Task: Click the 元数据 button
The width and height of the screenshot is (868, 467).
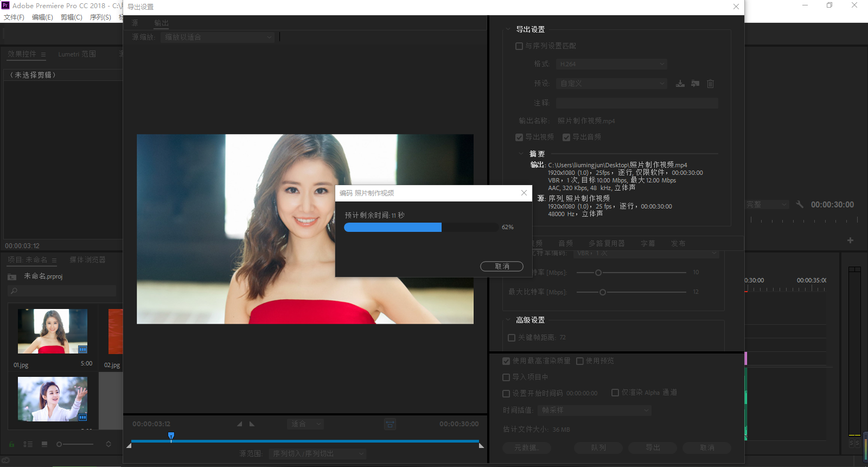Action: [526, 448]
